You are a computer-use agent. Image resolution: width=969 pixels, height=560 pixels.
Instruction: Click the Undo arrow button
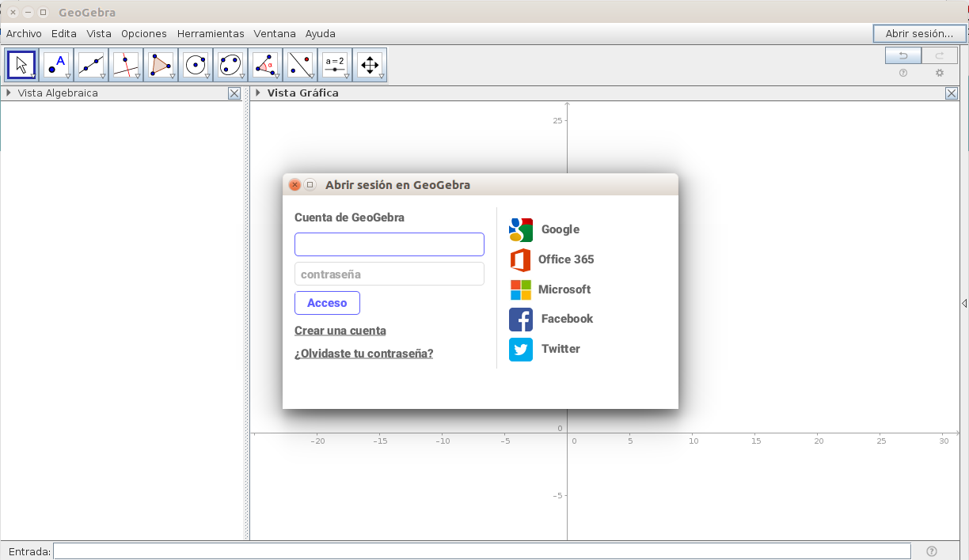coord(903,55)
